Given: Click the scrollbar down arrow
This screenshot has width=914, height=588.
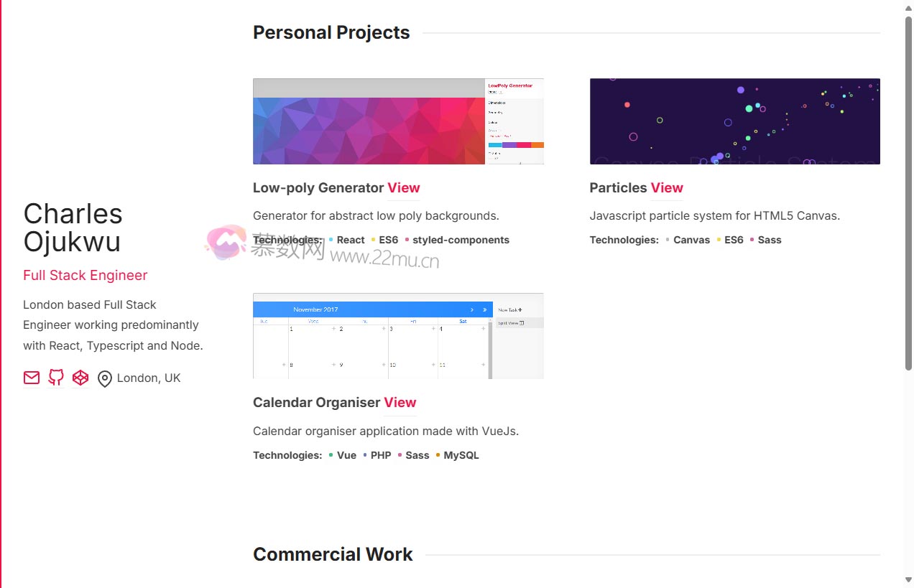Looking at the screenshot, I should click(x=908, y=579).
